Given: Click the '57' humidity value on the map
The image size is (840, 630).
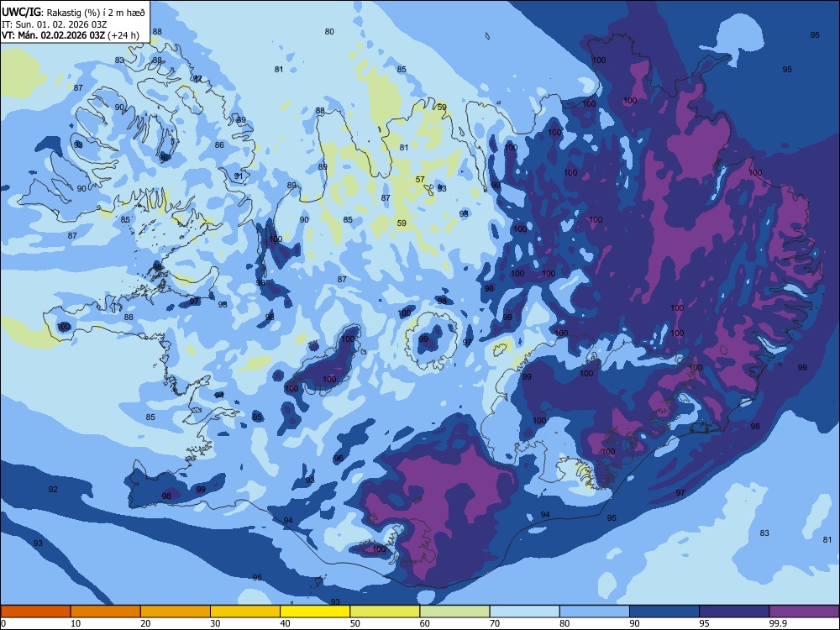Looking at the screenshot, I should [420, 180].
